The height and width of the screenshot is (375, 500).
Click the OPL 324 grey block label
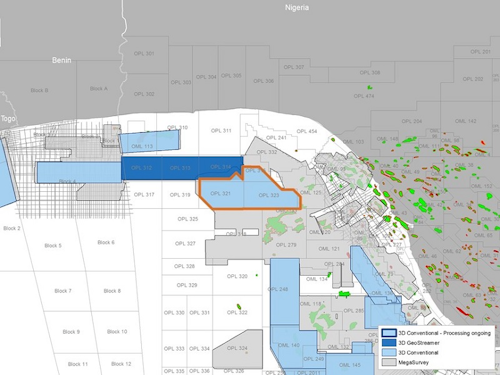(237, 348)
